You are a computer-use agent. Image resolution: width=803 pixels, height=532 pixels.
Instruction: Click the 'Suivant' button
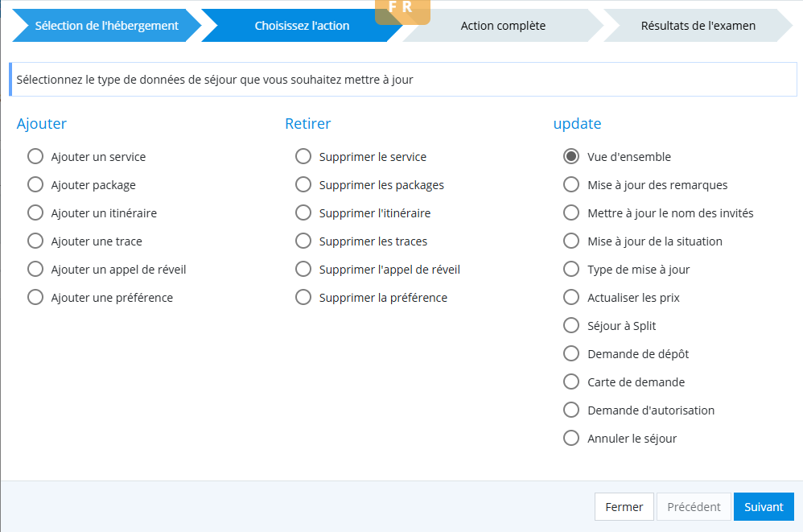[x=763, y=507]
